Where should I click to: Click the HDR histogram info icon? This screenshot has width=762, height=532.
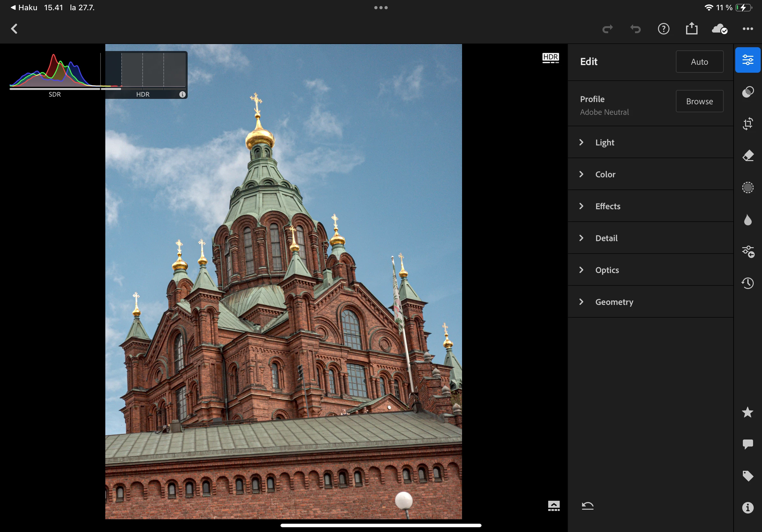182,94
